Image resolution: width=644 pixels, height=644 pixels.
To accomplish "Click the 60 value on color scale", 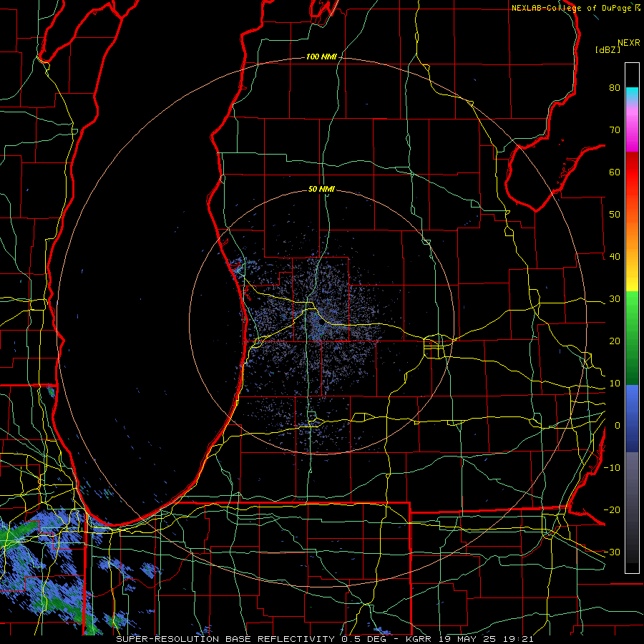I will point(615,172).
